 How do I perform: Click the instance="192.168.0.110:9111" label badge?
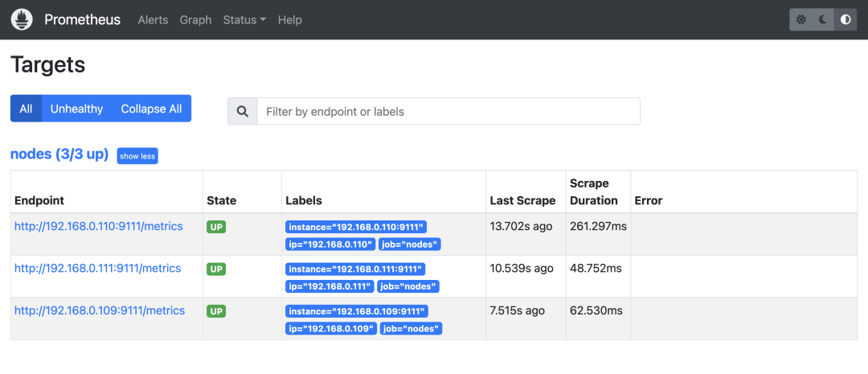point(355,228)
